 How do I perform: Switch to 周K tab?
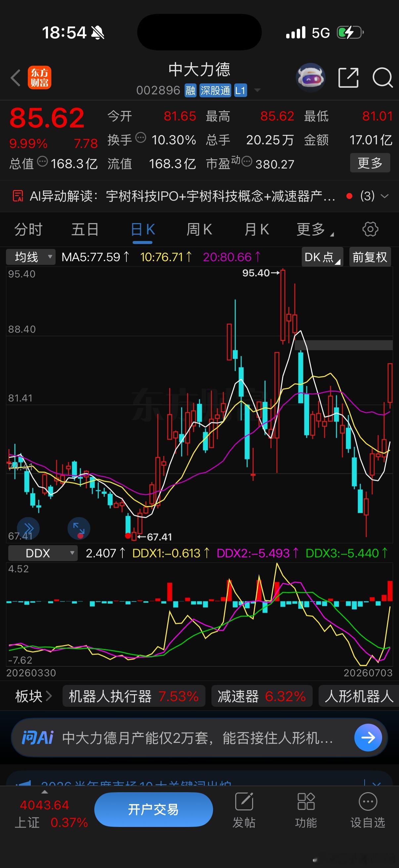tap(199, 229)
